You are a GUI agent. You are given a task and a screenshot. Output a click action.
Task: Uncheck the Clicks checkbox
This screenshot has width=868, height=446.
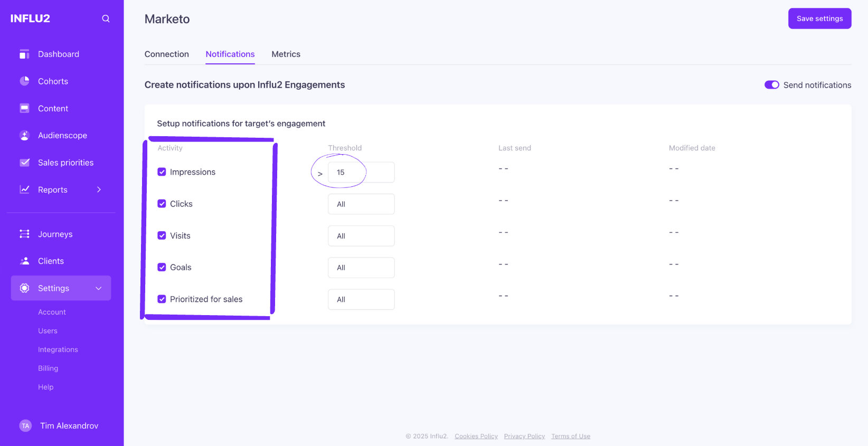coord(162,204)
